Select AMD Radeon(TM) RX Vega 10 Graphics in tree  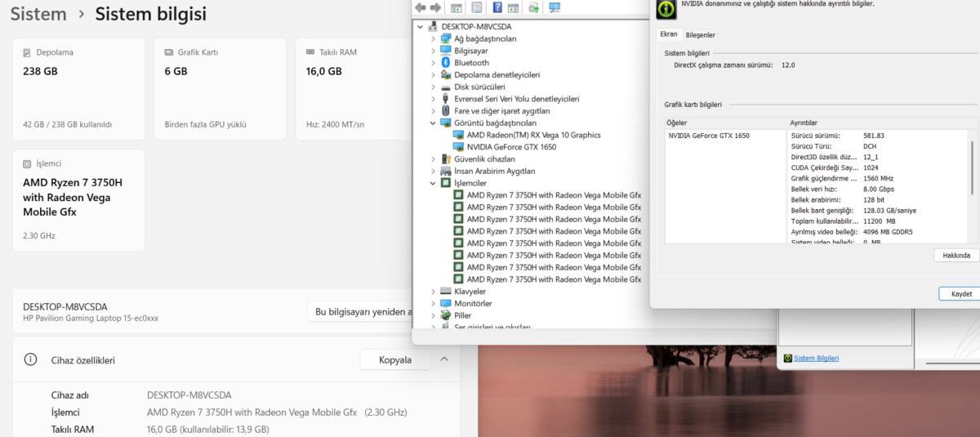(533, 135)
